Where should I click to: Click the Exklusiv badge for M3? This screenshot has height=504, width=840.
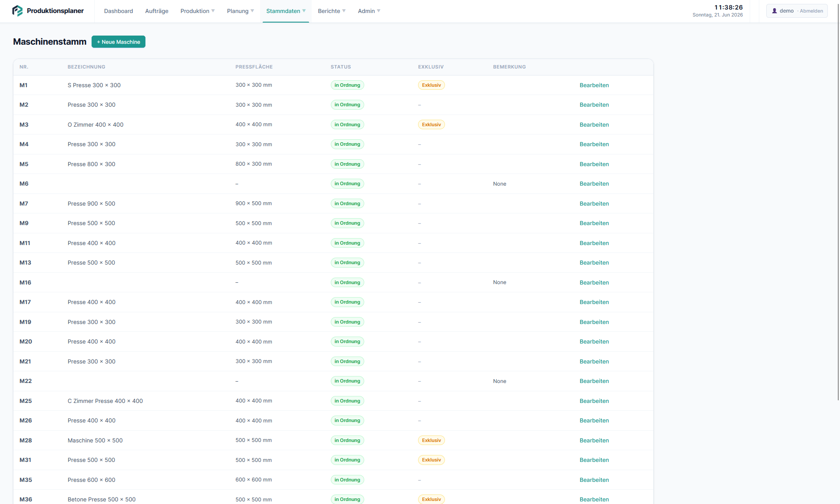pyautogui.click(x=431, y=124)
